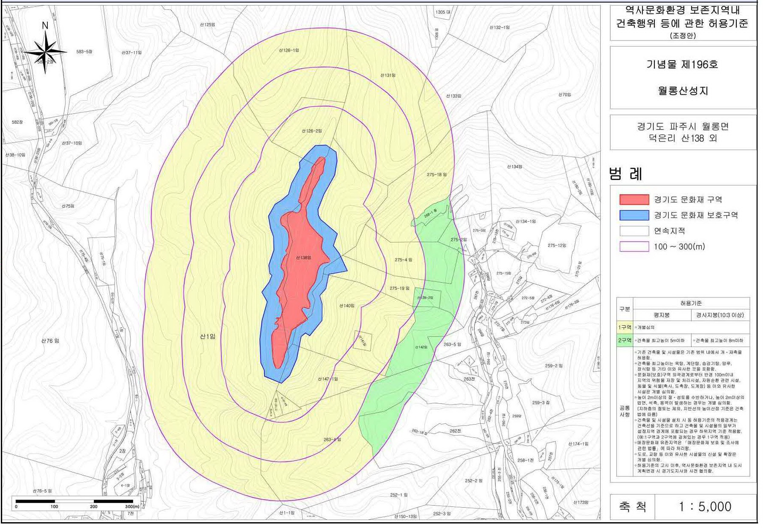767x532 pixels.
Task: Select the white 연속지적 legend box
Action: pyautogui.click(x=634, y=231)
